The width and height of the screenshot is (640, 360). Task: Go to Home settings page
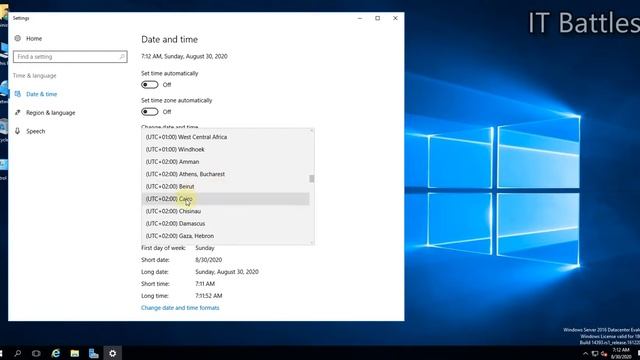tap(34, 38)
